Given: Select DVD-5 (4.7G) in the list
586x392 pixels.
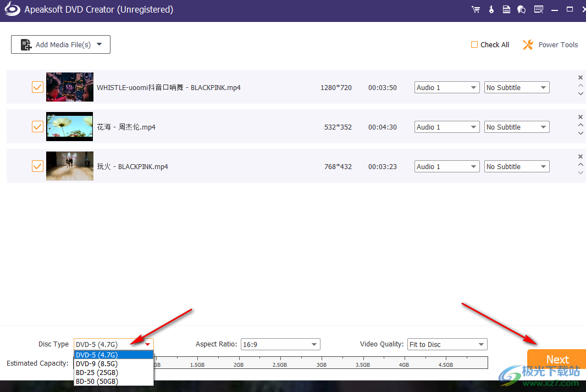Looking at the screenshot, I should coord(114,355).
